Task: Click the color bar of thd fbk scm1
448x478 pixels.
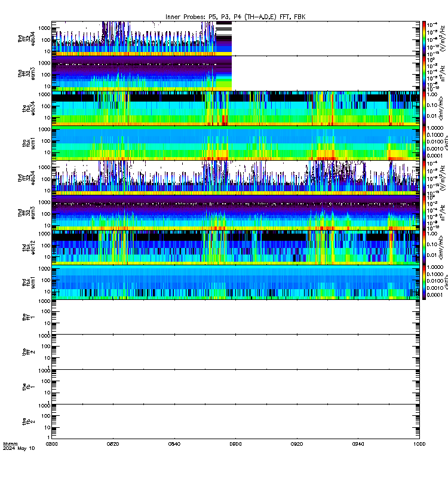Action: [424, 282]
